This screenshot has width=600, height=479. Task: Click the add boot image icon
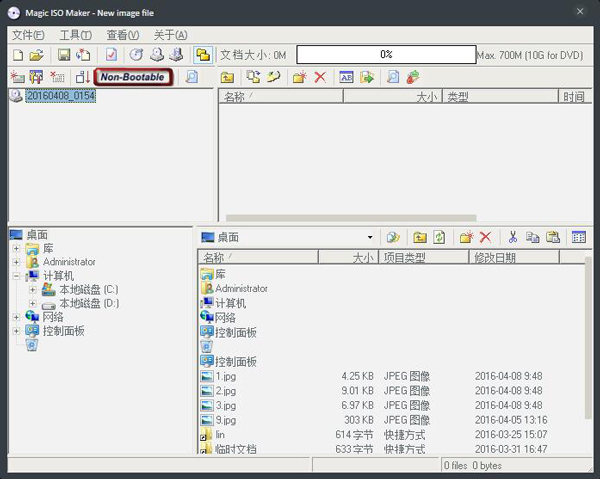[17, 77]
